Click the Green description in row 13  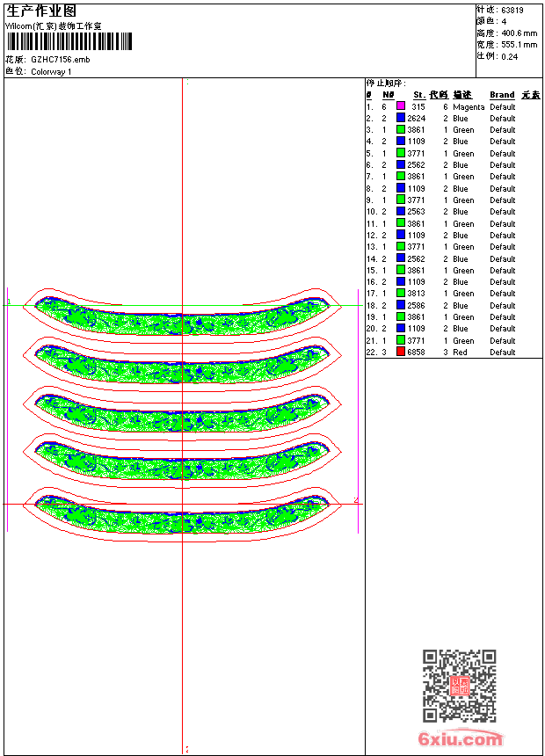pos(463,247)
